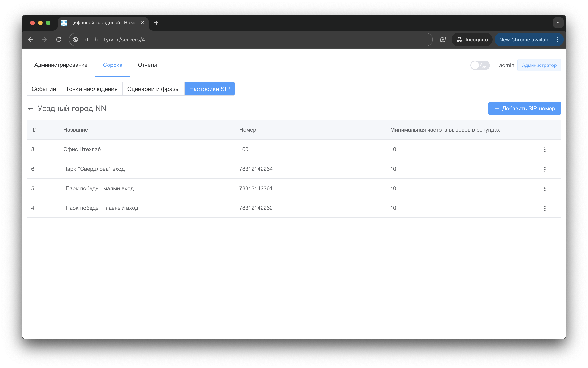Open actions menu for Офис Нтехлаб row

(545, 150)
